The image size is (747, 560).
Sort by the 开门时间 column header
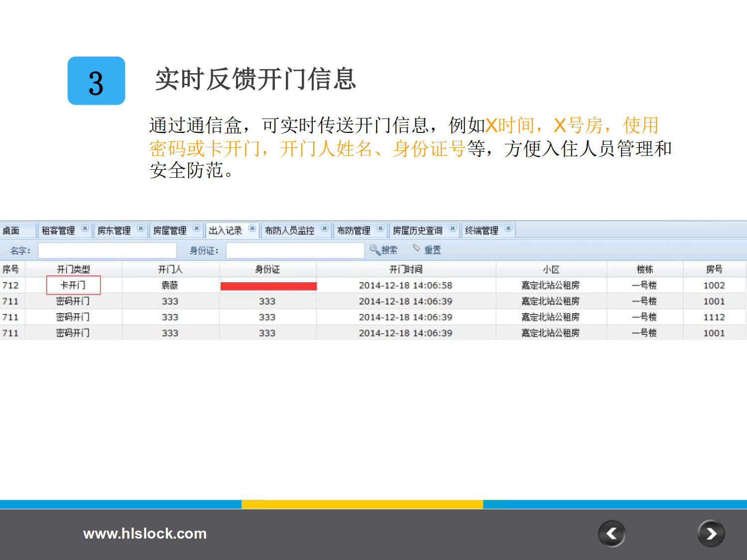(405, 269)
